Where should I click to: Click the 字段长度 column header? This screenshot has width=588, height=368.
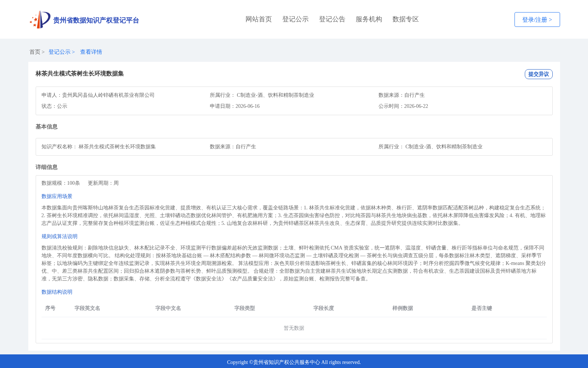pyautogui.click(x=324, y=308)
